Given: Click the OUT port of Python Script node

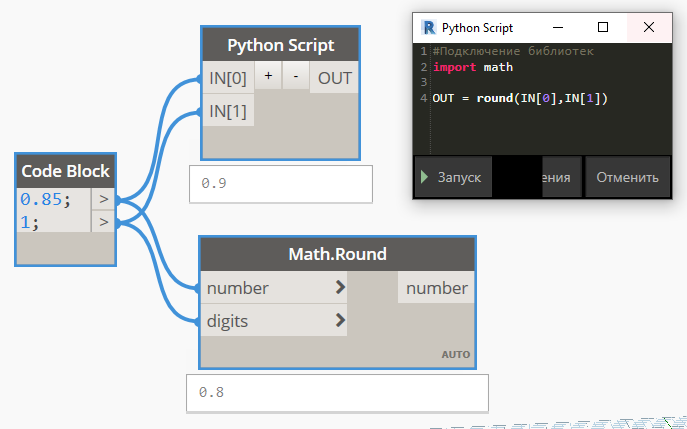Looking at the screenshot, I should pos(334,78).
